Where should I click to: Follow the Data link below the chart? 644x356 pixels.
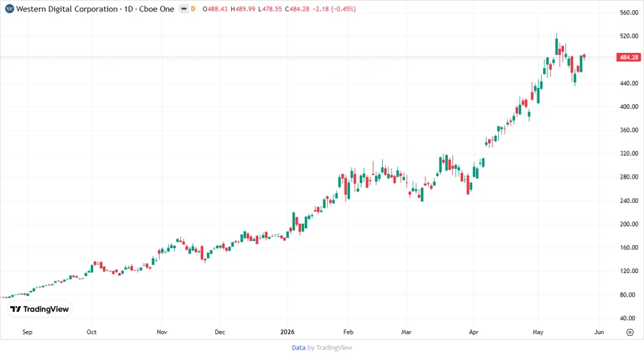pyautogui.click(x=298, y=347)
